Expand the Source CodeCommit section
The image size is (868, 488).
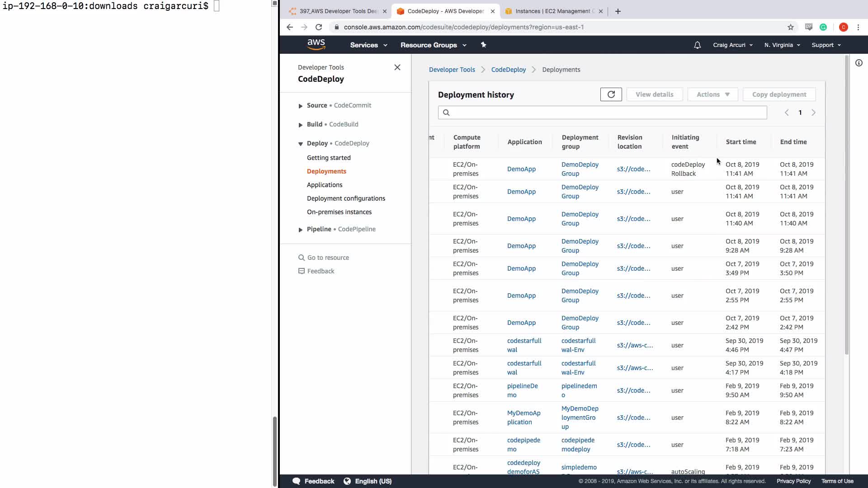click(301, 106)
